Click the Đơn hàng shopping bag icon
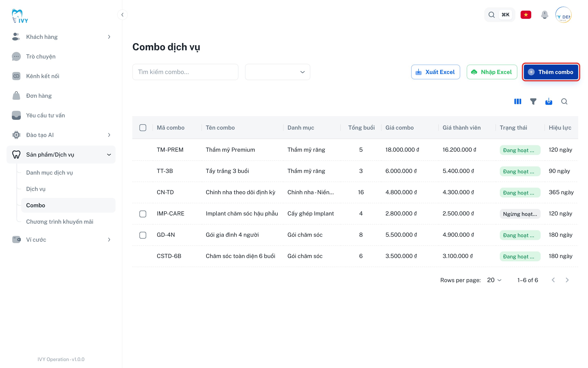Image resolution: width=588 pixels, height=368 pixels. [x=16, y=96]
